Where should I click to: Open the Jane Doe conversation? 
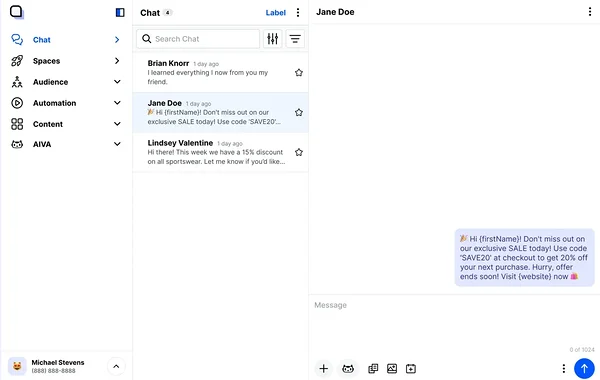(x=220, y=113)
